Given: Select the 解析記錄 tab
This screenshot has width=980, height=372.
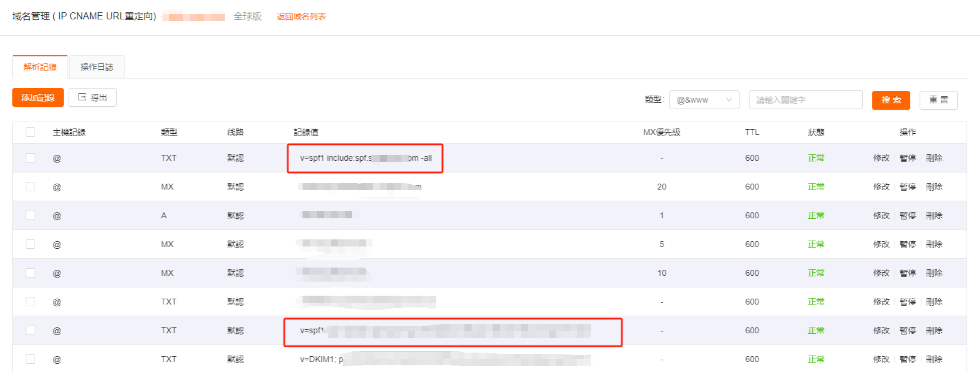Looking at the screenshot, I should pyautogui.click(x=40, y=67).
